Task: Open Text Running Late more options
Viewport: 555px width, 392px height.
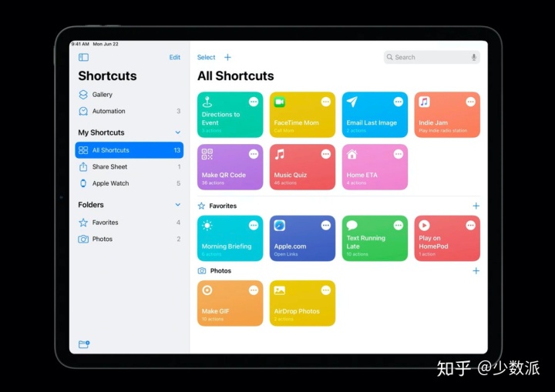Action: [x=399, y=226]
